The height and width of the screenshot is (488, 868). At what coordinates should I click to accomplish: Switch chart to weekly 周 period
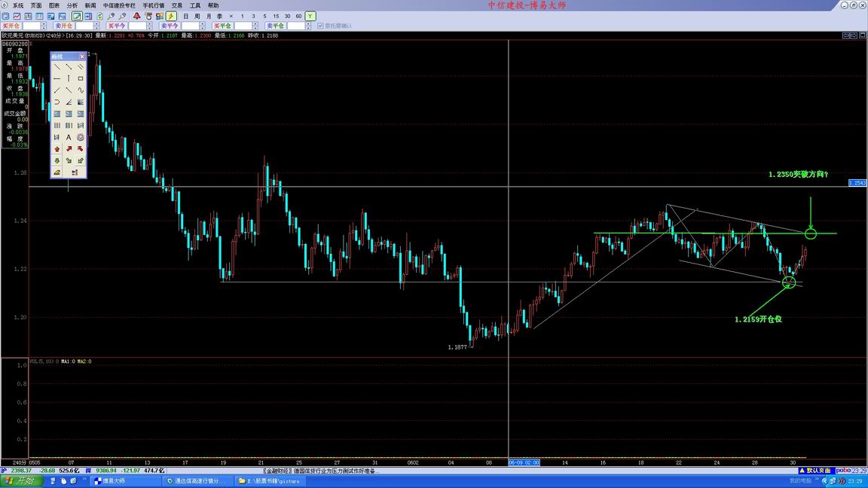[197, 16]
